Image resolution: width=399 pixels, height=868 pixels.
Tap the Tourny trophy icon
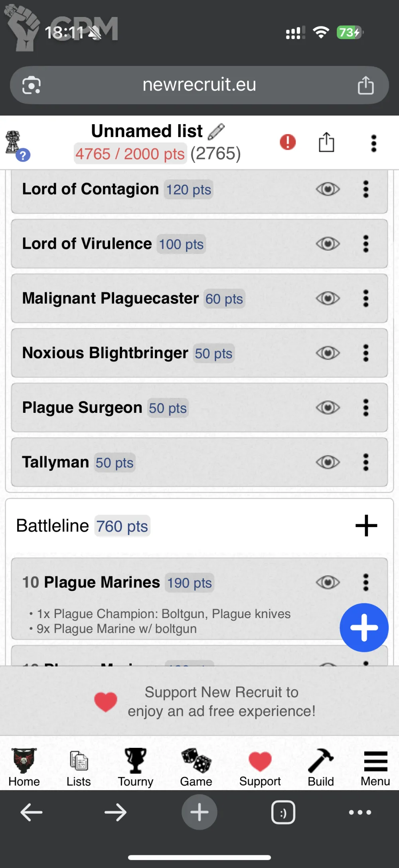tap(136, 761)
